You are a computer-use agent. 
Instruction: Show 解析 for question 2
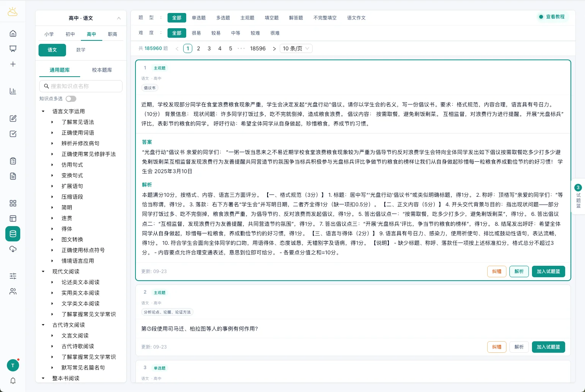click(519, 347)
